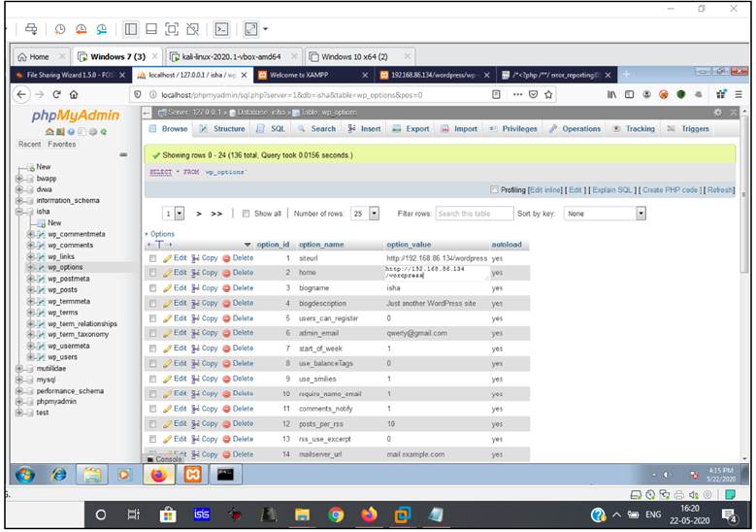
Task: Select the checkbox for the siteurl row
Action: tap(152, 258)
